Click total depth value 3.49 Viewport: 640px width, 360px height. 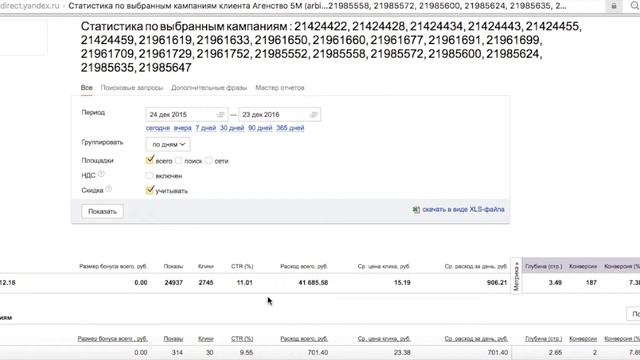coord(555,282)
